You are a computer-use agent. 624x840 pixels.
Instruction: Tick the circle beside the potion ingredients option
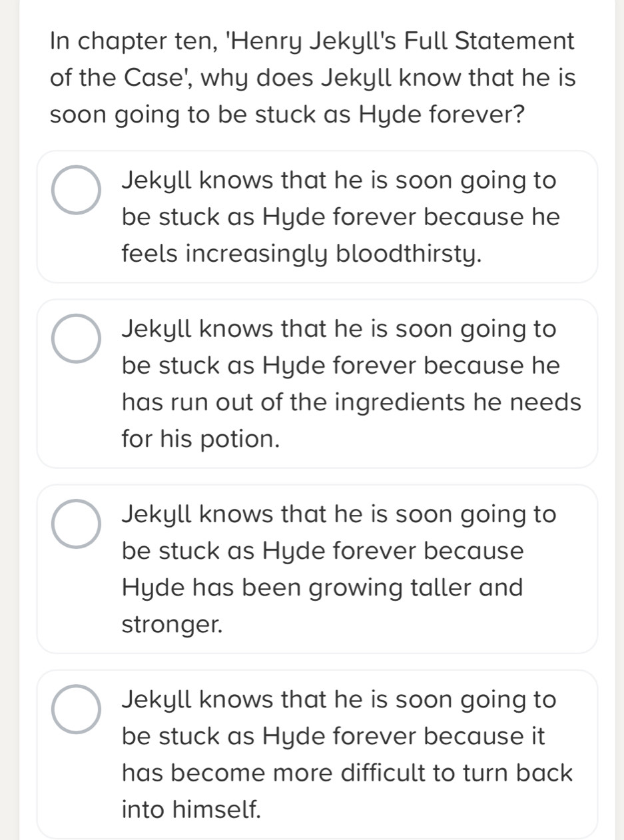pyautogui.click(x=77, y=338)
